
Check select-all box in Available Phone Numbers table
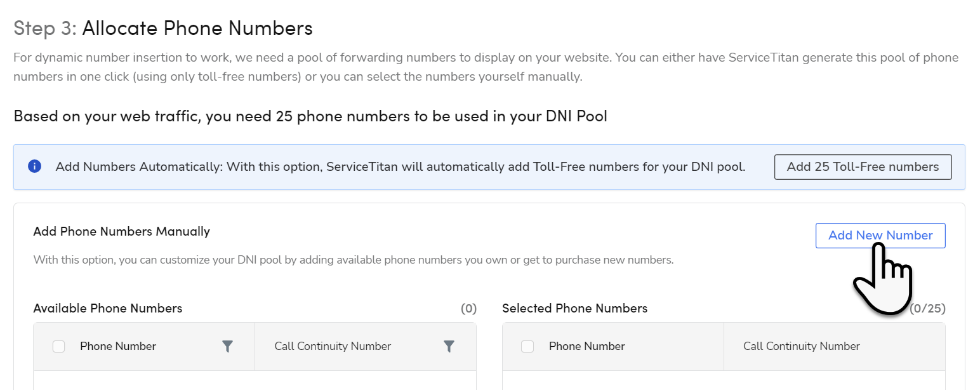(58, 346)
